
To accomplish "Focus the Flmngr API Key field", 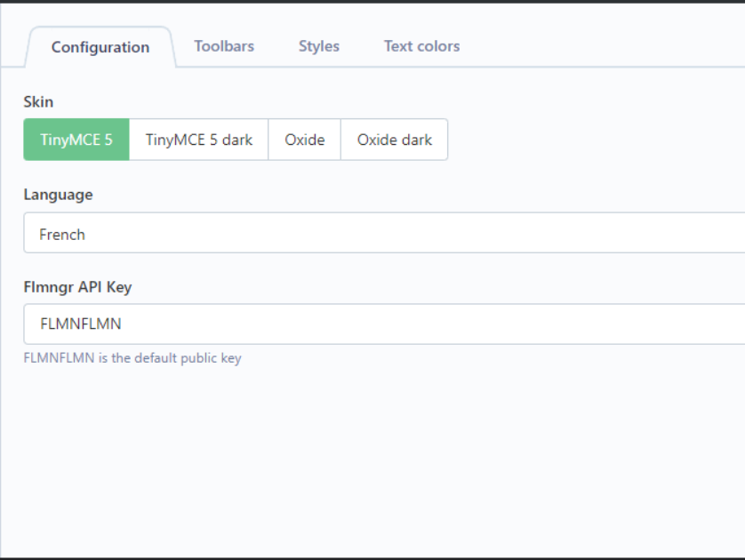I will tap(384, 324).
